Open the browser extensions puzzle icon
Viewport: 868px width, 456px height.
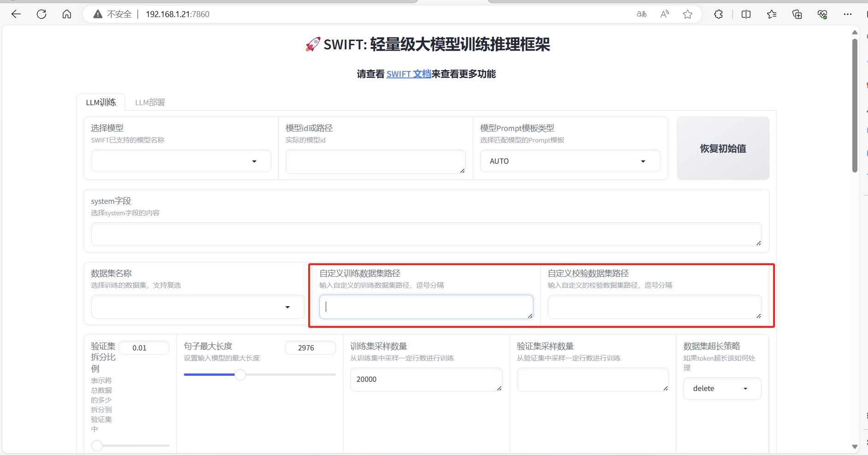pyautogui.click(x=718, y=14)
